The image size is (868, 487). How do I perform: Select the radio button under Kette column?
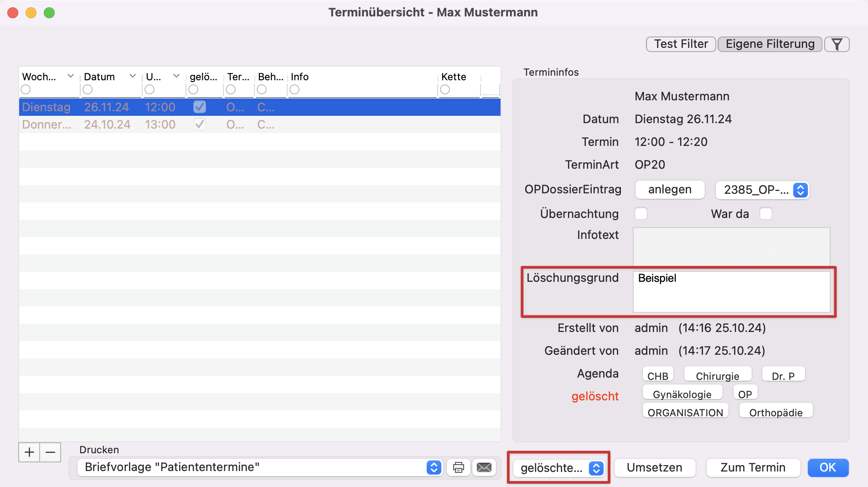445,89
